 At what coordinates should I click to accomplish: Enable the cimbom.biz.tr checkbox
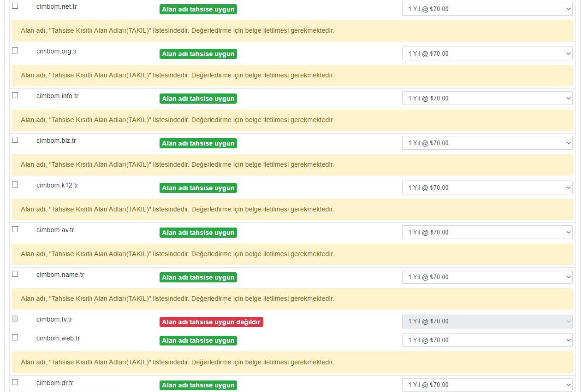tap(15, 140)
